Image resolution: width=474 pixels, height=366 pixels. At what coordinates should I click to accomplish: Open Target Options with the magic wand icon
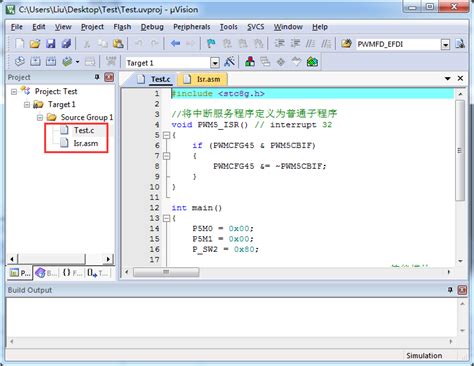point(229,62)
